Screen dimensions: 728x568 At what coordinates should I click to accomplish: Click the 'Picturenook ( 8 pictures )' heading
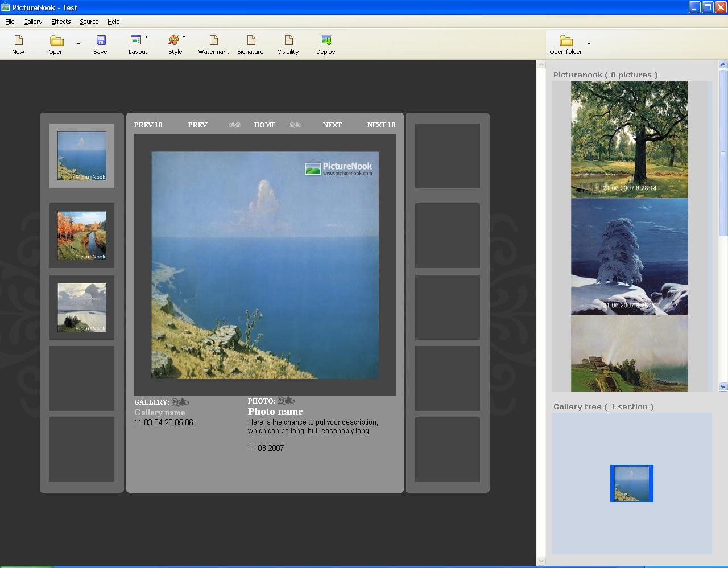[605, 75]
